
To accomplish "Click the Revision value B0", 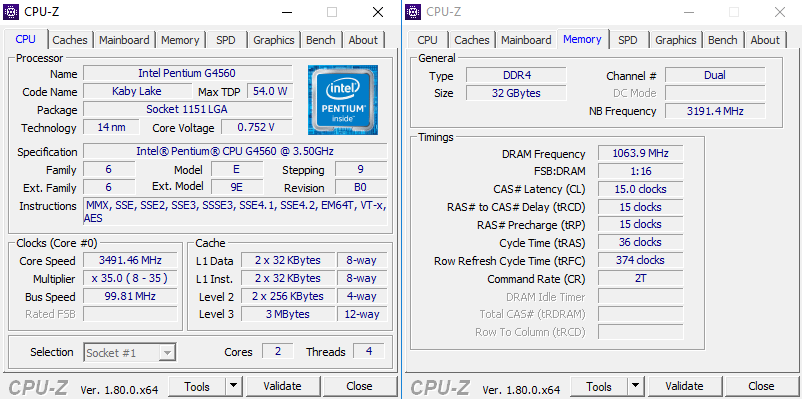I will [x=361, y=187].
